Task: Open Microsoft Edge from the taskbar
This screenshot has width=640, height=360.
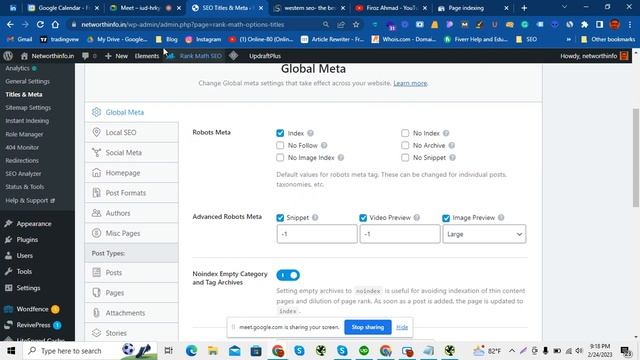Action: (191, 351)
